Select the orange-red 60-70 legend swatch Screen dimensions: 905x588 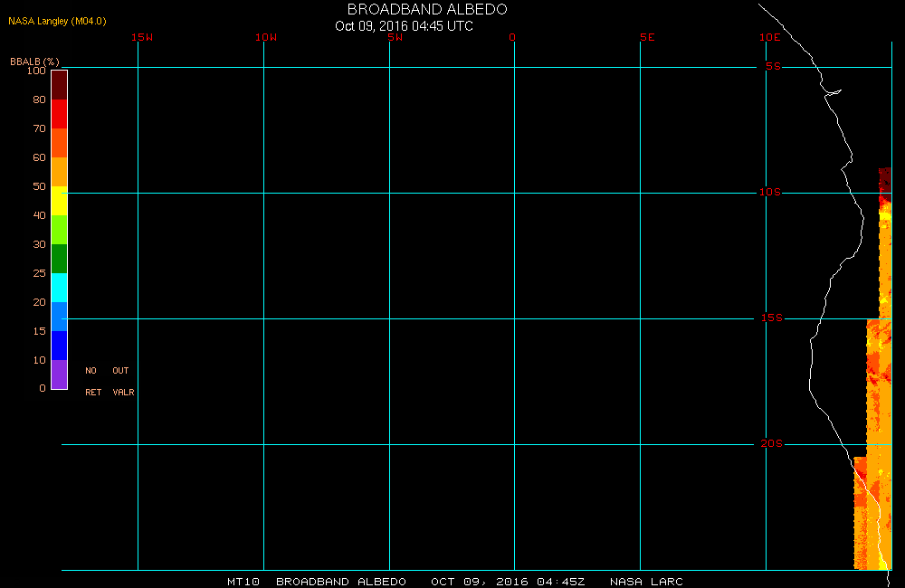(60, 143)
